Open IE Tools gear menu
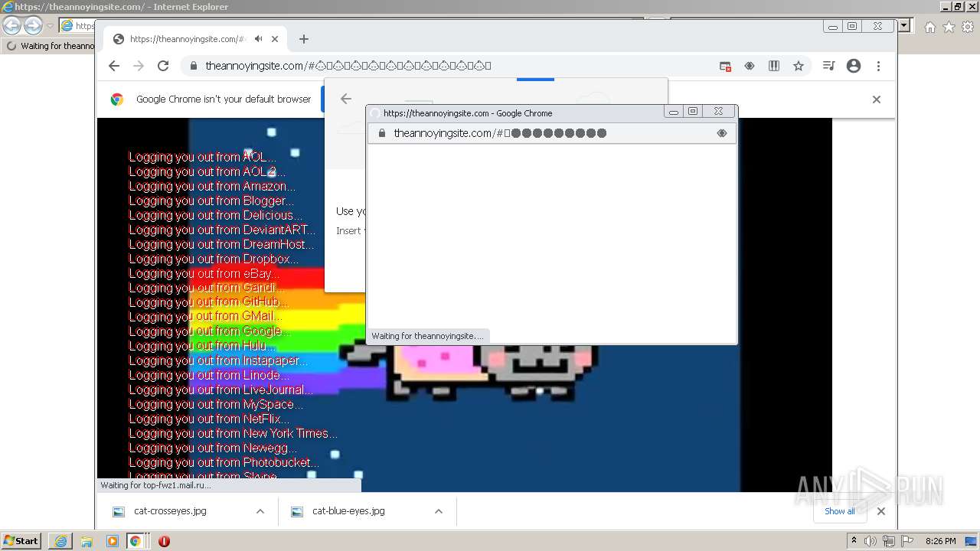This screenshot has width=980, height=551. (x=967, y=27)
